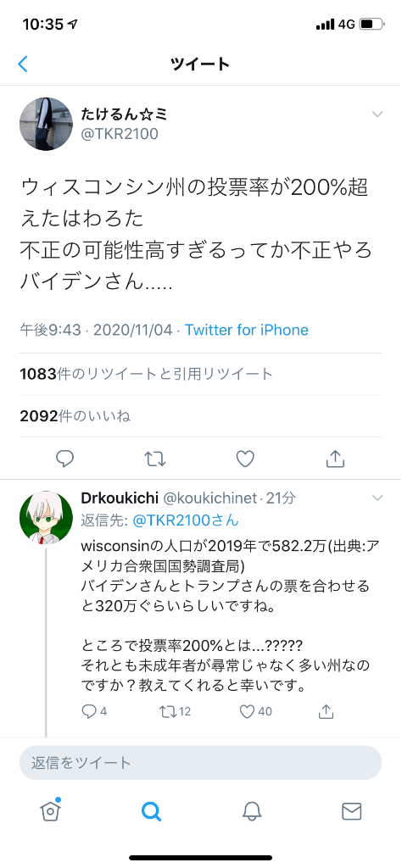Open たけるん☆ミ profile avatar
The image size is (402, 868).
pos(46,124)
